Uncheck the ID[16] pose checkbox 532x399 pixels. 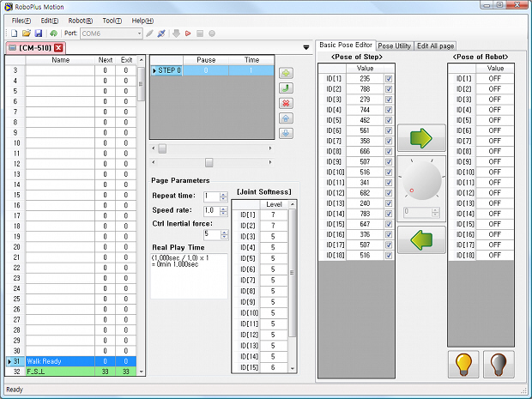click(389, 234)
